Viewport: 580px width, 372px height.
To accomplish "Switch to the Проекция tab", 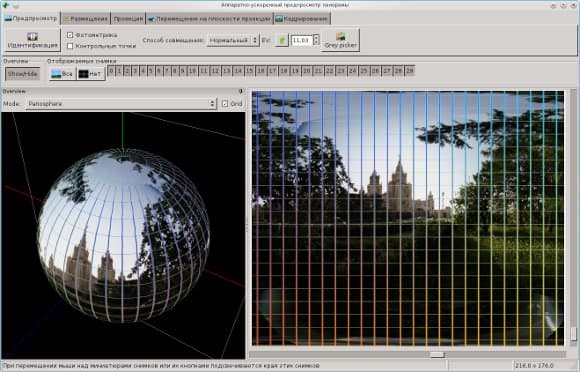I will (128, 19).
